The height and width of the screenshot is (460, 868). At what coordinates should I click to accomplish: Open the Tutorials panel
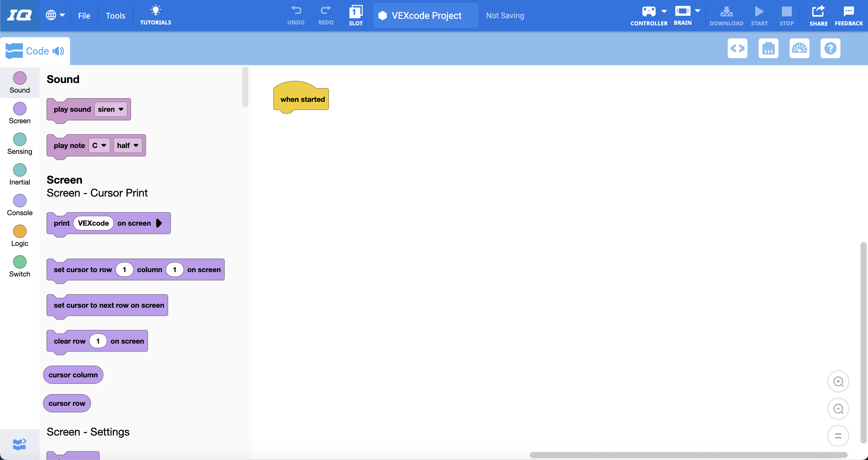click(155, 15)
